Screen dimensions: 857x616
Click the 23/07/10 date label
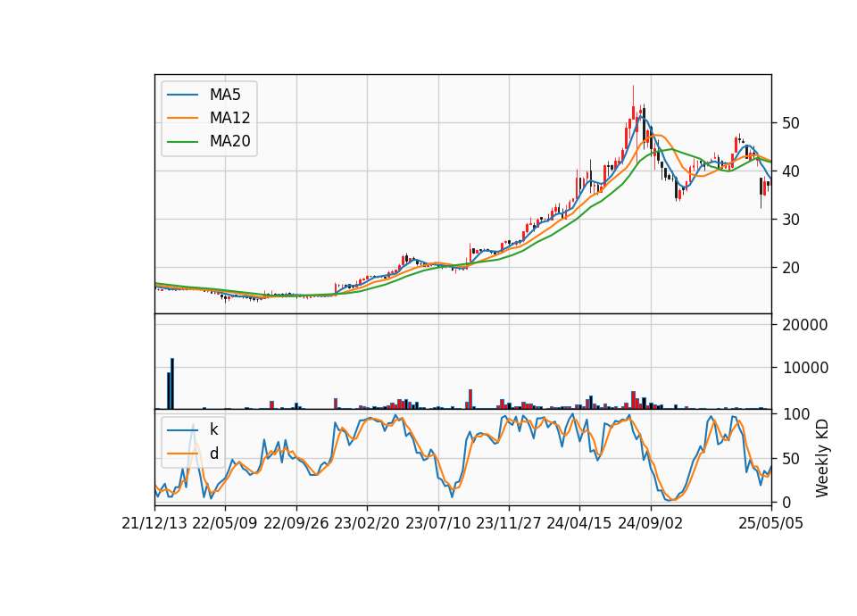[437, 523]
